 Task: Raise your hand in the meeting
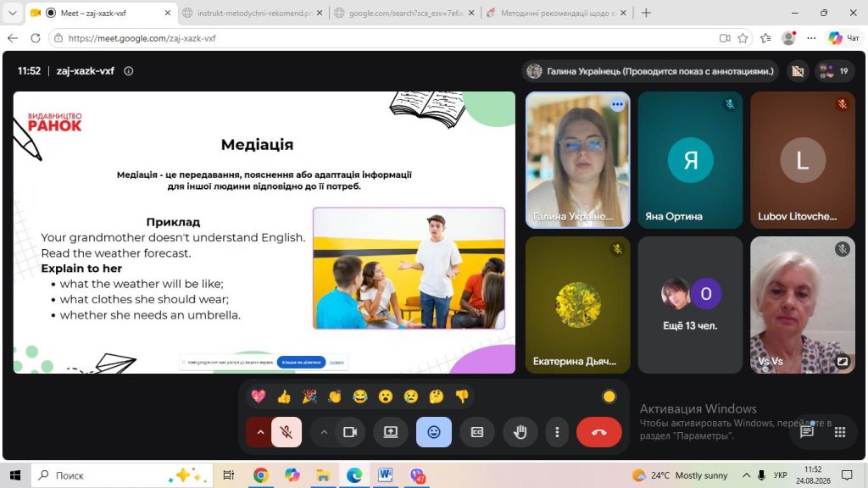tap(520, 432)
